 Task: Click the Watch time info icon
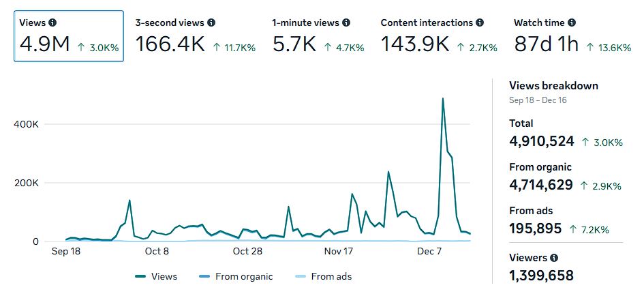[572, 23]
